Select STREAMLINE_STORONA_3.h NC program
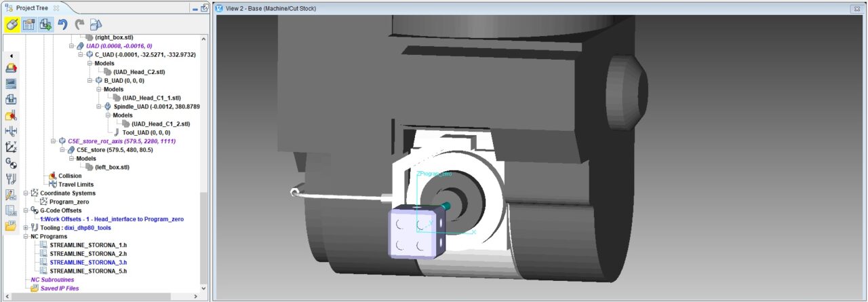Viewport: 868px width, 302px height. point(88,262)
